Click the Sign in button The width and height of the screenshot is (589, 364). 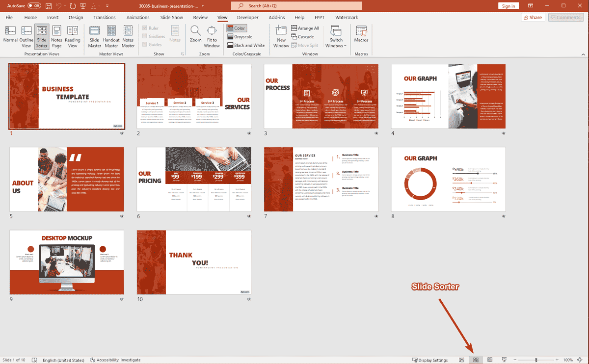pyautogui.click(x=509, y=6)
